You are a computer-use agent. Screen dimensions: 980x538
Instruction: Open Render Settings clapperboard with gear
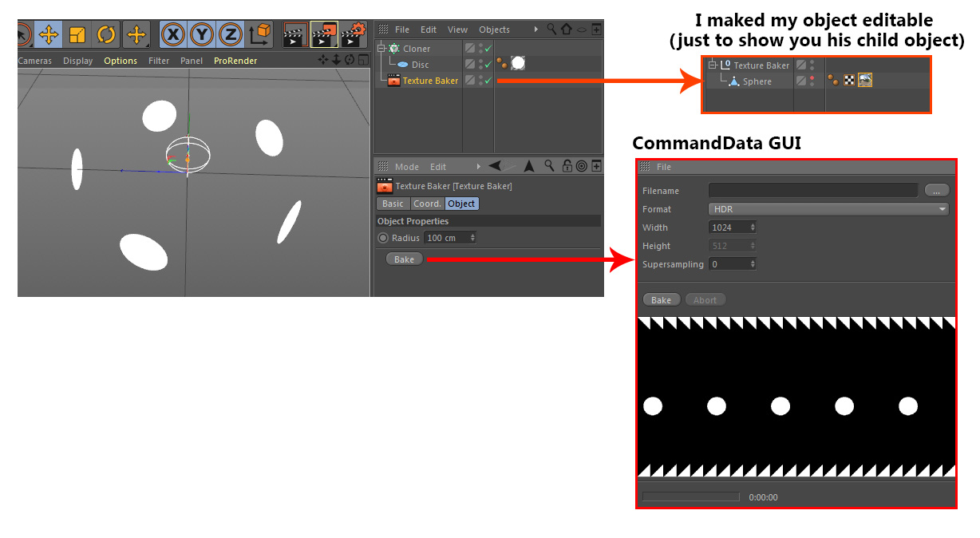[x=353, y=34]
